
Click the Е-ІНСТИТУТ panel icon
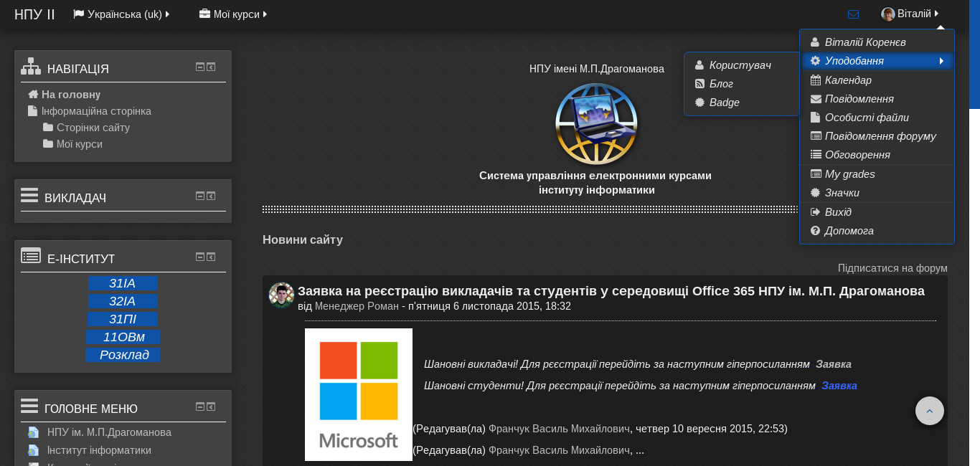31,255
